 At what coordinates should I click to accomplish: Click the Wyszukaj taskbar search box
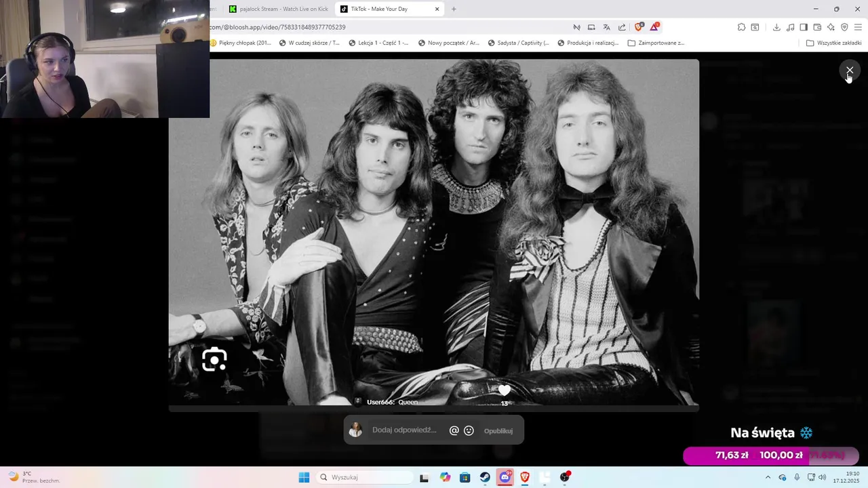coord(364,477)
